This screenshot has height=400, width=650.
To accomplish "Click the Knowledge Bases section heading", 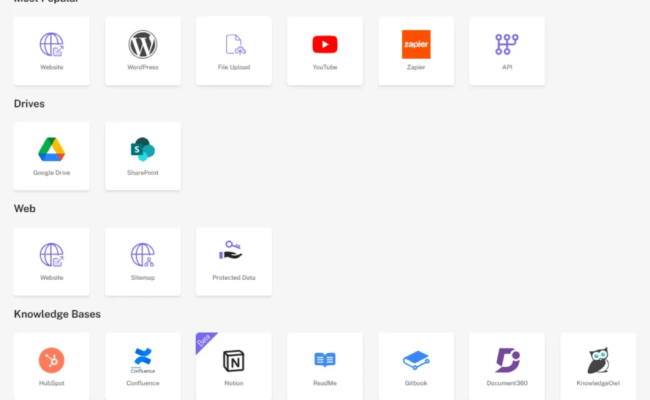I will 57,314.
